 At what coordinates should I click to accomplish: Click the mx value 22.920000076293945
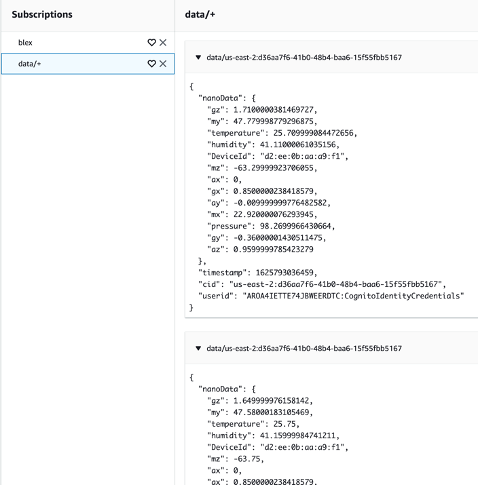tap(273, 214)
